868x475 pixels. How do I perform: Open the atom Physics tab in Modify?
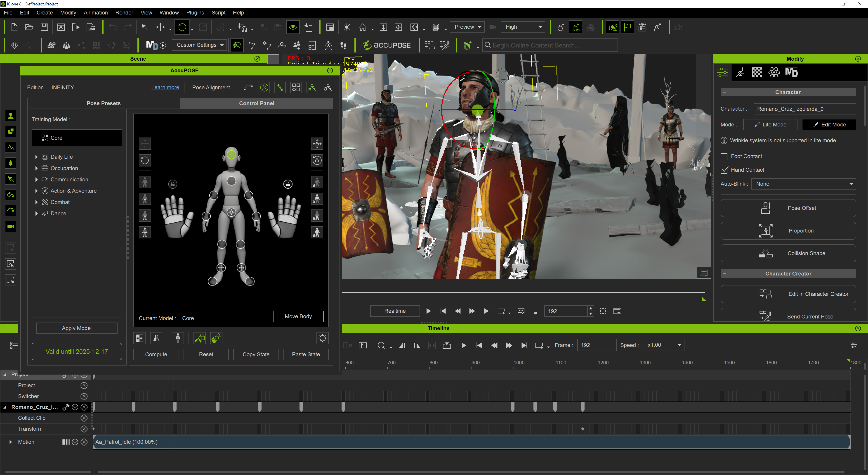point(774,72)
